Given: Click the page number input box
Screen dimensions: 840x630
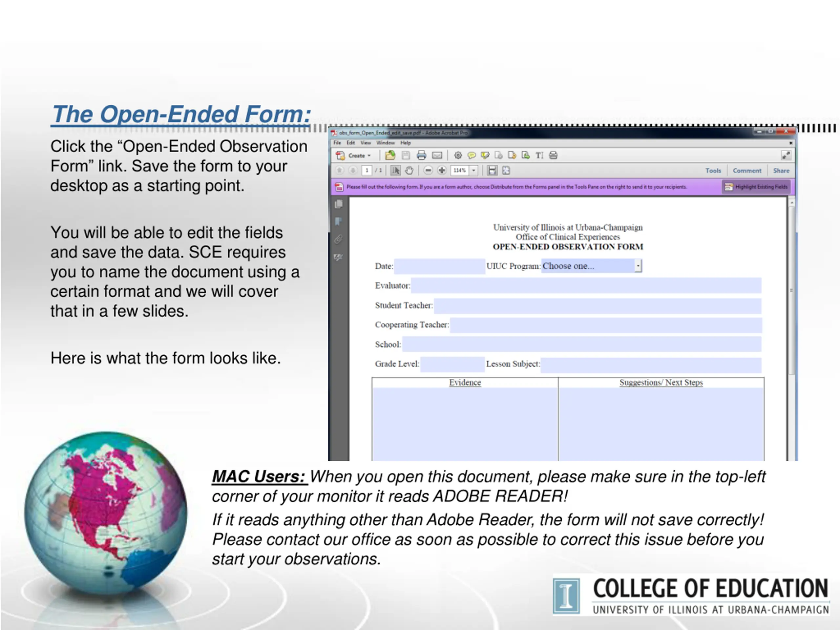Looking at the screenshot, I should point(367,171).
